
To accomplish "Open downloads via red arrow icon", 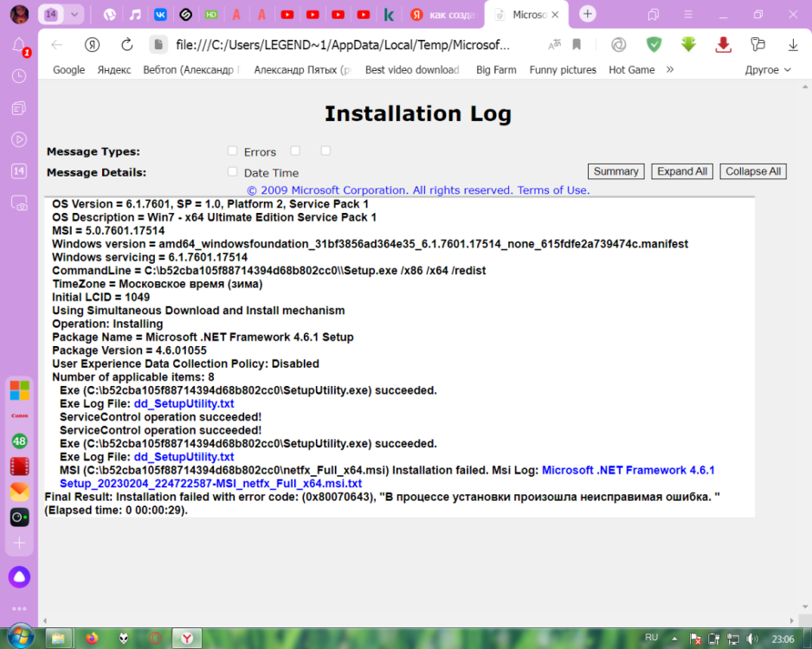I will 723,45.
